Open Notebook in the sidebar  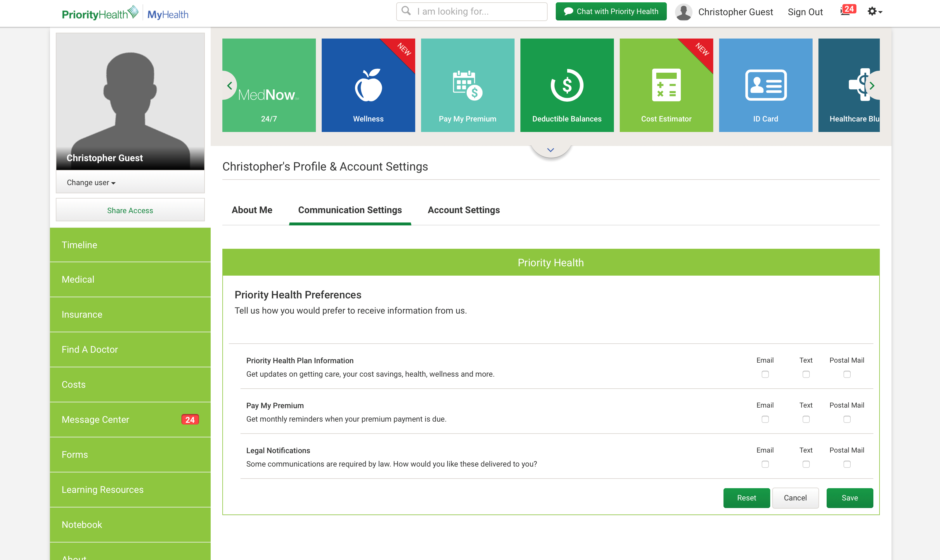[x=130, y=525]
